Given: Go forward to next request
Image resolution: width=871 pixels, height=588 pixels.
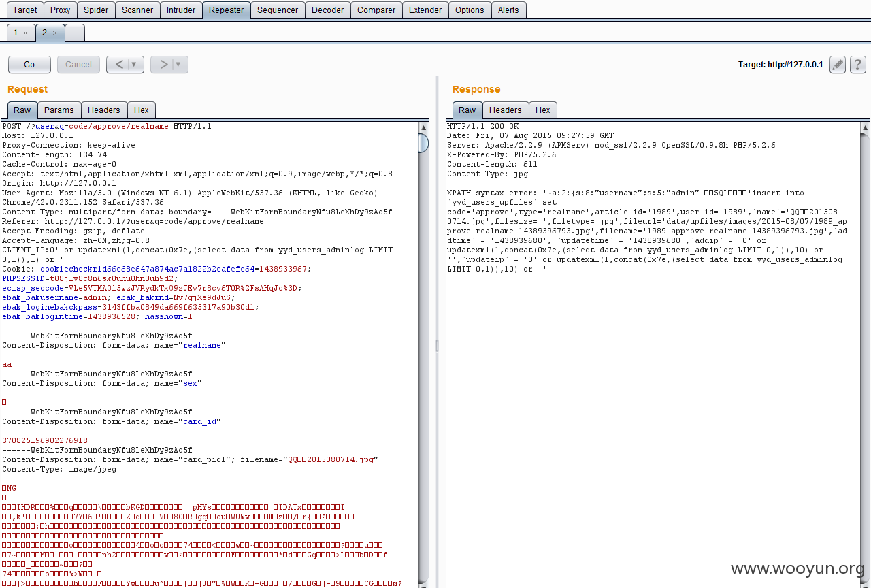Looking at the screenshot, I should pyautogui.click(x=163, y=65).
